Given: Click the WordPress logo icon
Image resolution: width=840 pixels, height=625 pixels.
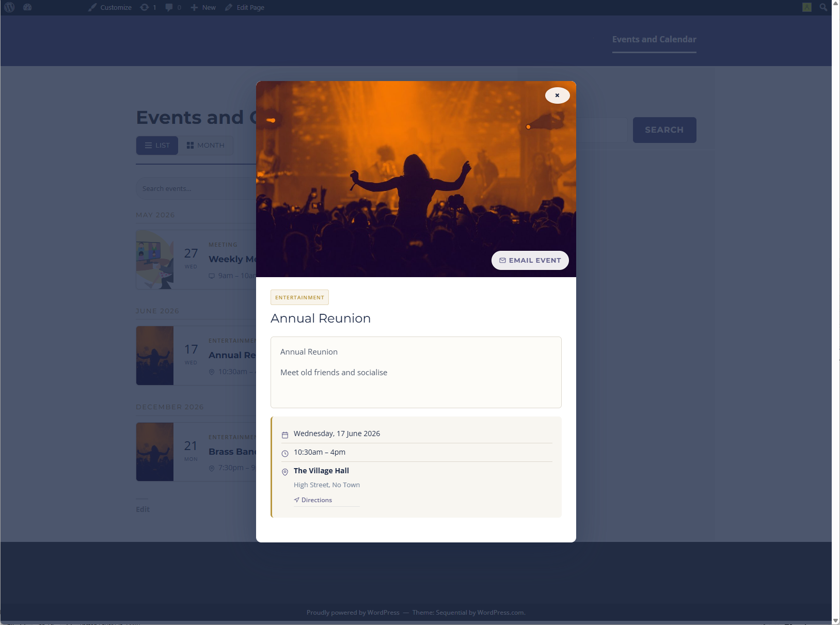Looking at the screenshot, I should 9,7.
